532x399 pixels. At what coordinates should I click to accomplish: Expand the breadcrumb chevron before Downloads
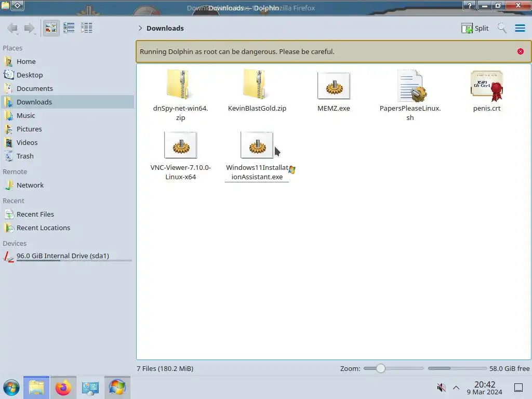[140, 28]
